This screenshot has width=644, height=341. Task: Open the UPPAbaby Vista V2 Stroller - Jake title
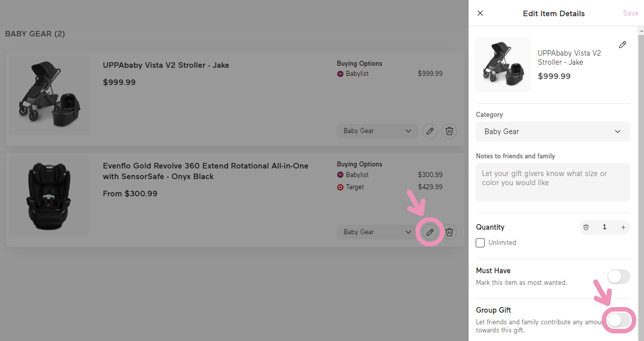[166, 65]
